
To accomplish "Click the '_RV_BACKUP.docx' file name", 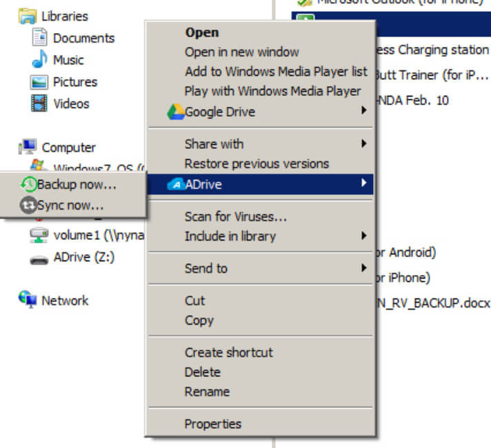I will point(433,303).
